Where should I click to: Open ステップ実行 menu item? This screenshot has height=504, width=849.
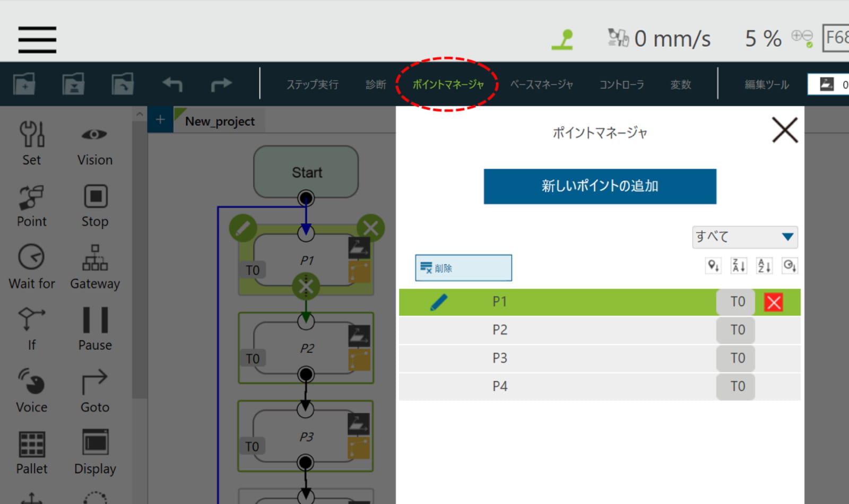pos(313,84)
